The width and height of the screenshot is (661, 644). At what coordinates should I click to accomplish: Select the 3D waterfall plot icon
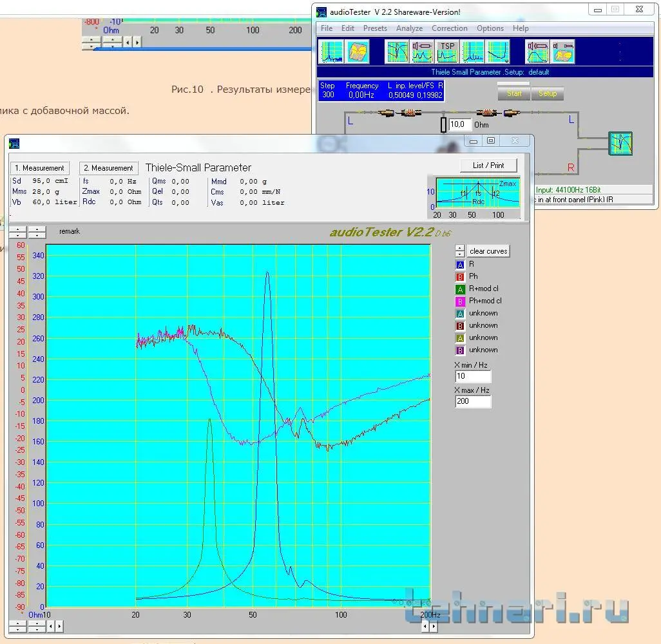[357, 52]
